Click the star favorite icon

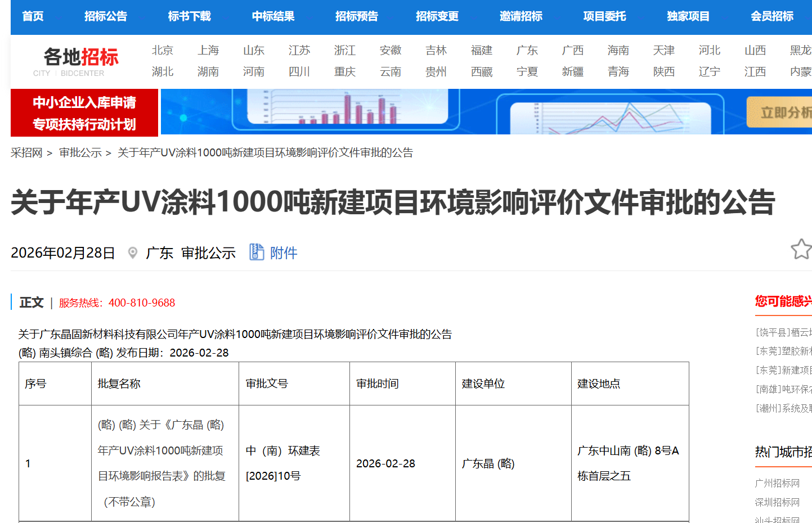tap(800, 249)
